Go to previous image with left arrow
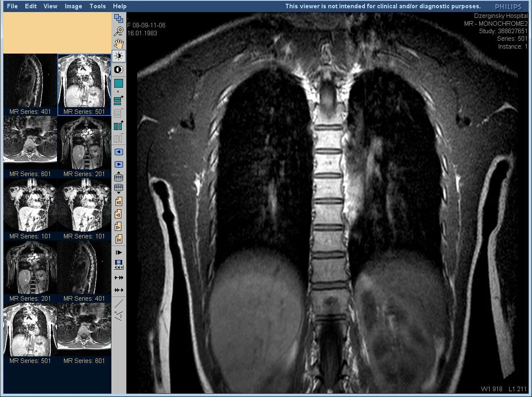Image resolution: width=532 pixels, height=397 pixels. 118,152
